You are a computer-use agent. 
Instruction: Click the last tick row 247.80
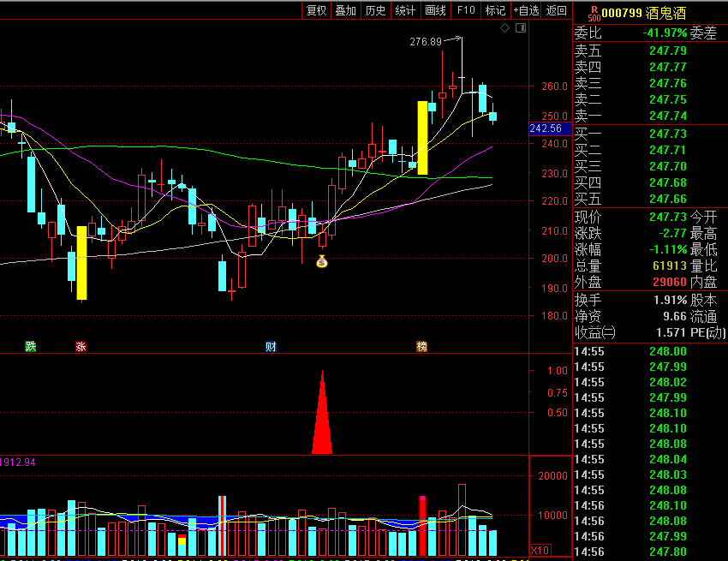point(650,552)
